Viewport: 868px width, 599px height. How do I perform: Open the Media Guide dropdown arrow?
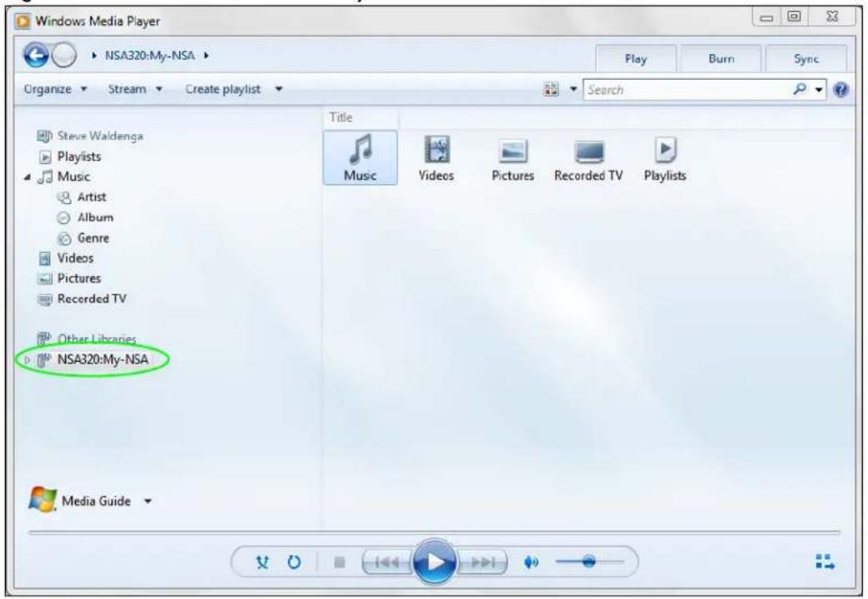tap(148, 502)
